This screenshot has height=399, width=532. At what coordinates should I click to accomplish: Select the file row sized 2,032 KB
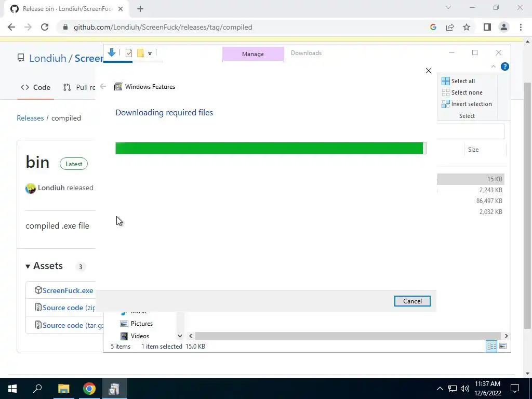coord(470,212)
